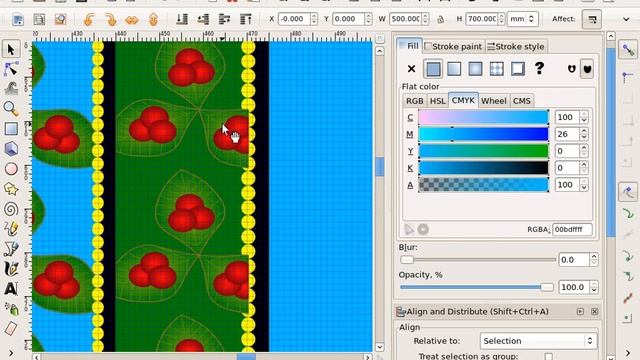Select the Spiral tool

11,209
